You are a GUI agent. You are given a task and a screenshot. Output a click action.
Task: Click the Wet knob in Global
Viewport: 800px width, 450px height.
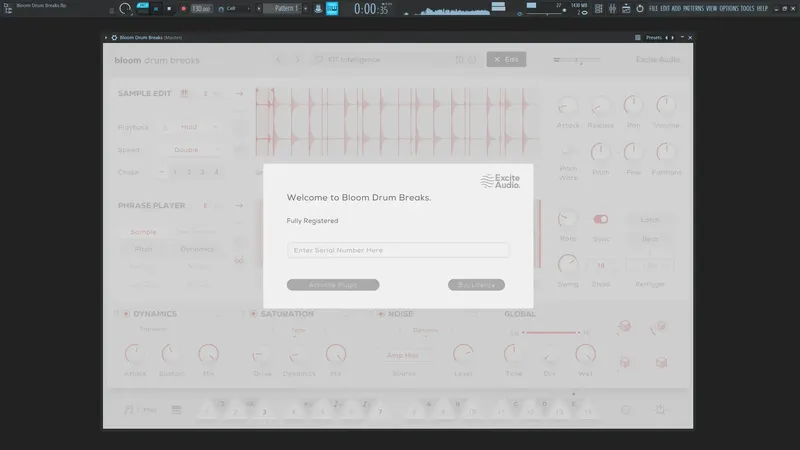coord(585,354)
